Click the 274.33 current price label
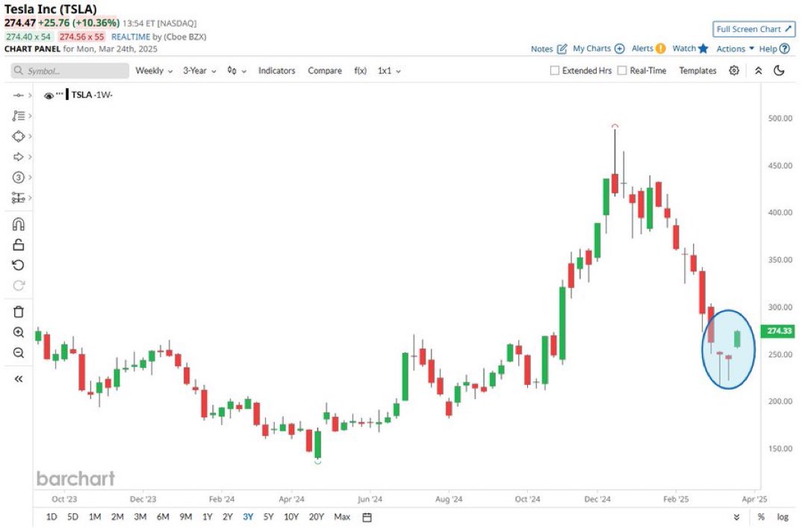The image size is (802, 532). coord(779,331)
